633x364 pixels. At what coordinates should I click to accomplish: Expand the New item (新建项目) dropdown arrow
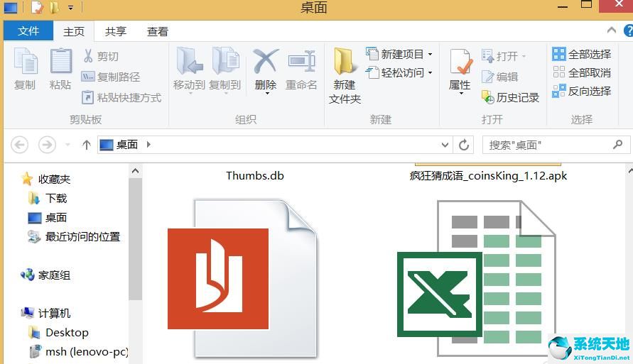coord(431,54)
